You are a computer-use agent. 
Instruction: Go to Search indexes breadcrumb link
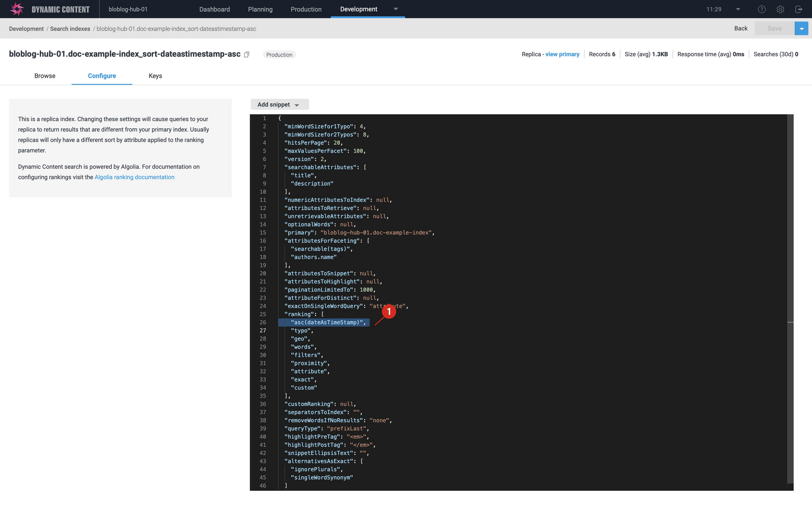(x=70, y=29)
